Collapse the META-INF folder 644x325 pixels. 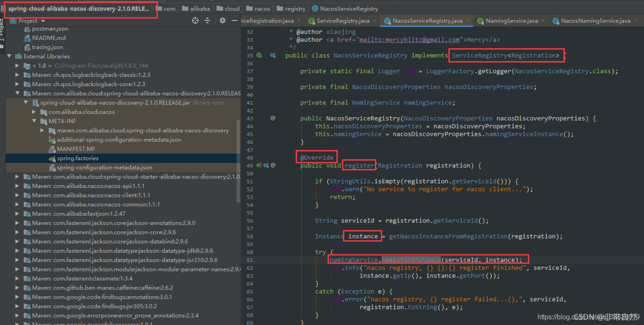tap(34, 121)
